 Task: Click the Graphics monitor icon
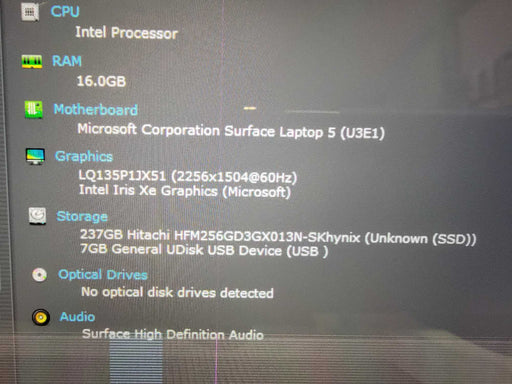point(35,156)
